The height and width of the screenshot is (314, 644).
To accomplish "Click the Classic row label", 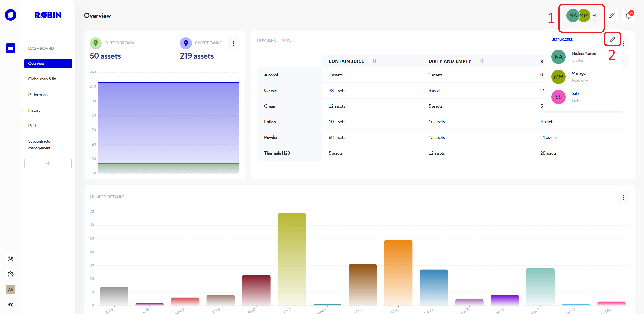I will point(270,91).
